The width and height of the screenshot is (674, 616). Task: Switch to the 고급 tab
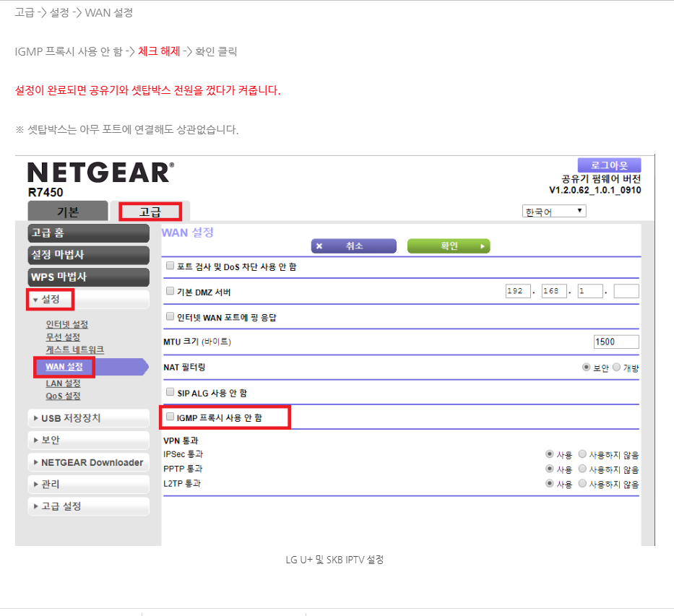click(150, 212)
